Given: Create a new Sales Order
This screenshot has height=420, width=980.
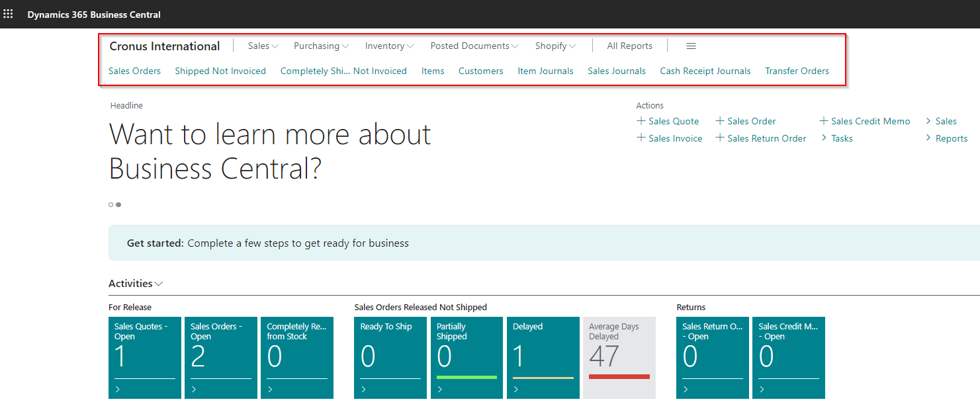Looking at the screenshot, I should pyautogui.click(x=752, y=121).
